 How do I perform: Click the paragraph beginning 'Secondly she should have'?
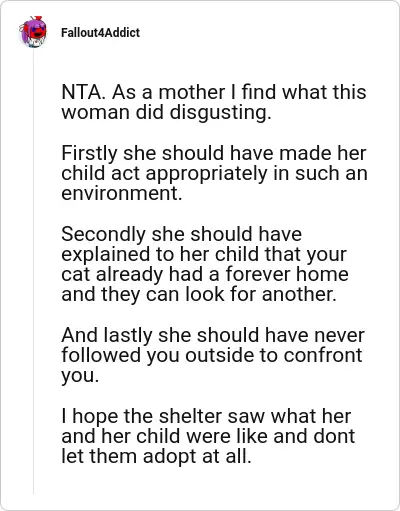[x=205, y=264]
